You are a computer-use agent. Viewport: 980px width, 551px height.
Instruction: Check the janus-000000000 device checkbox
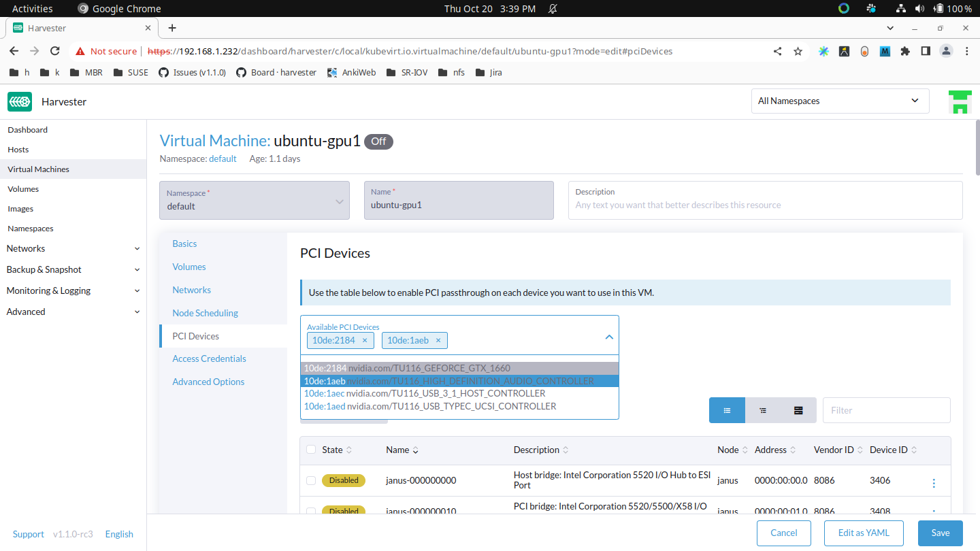[x=311, y=480]
